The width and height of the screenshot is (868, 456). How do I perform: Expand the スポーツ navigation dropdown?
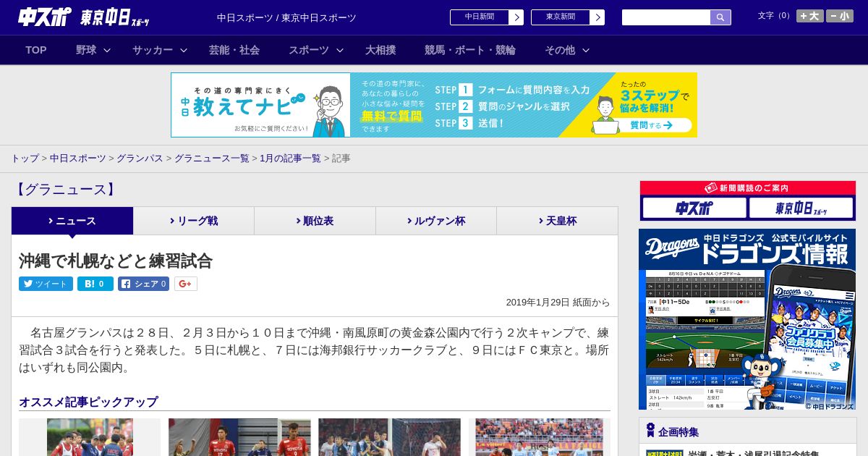[x=316, y=50]
